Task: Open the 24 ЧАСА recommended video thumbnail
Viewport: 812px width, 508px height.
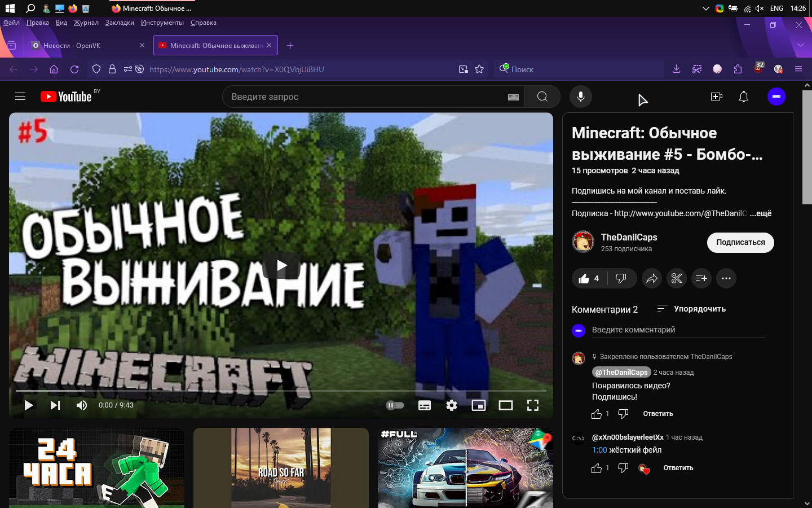Action: (x=96, y=468)
